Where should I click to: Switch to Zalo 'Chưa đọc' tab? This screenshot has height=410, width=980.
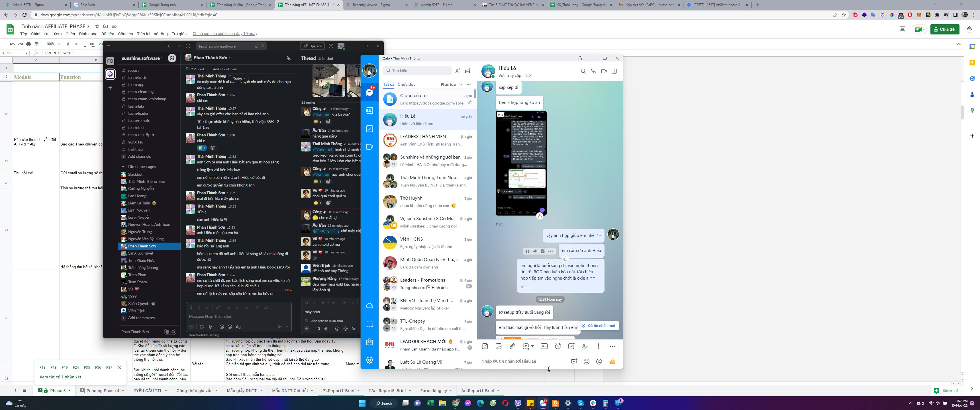click(406, 85)
